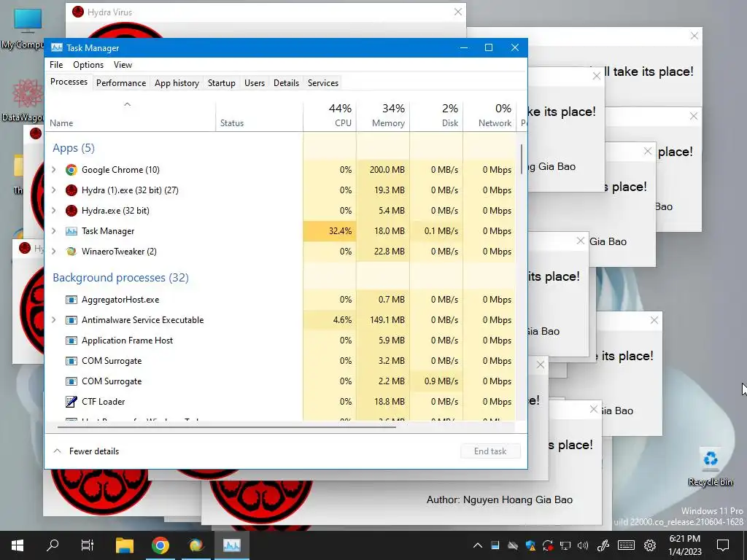Switch to the Details tab
The image size is (747, 560).
click(286, 83)
